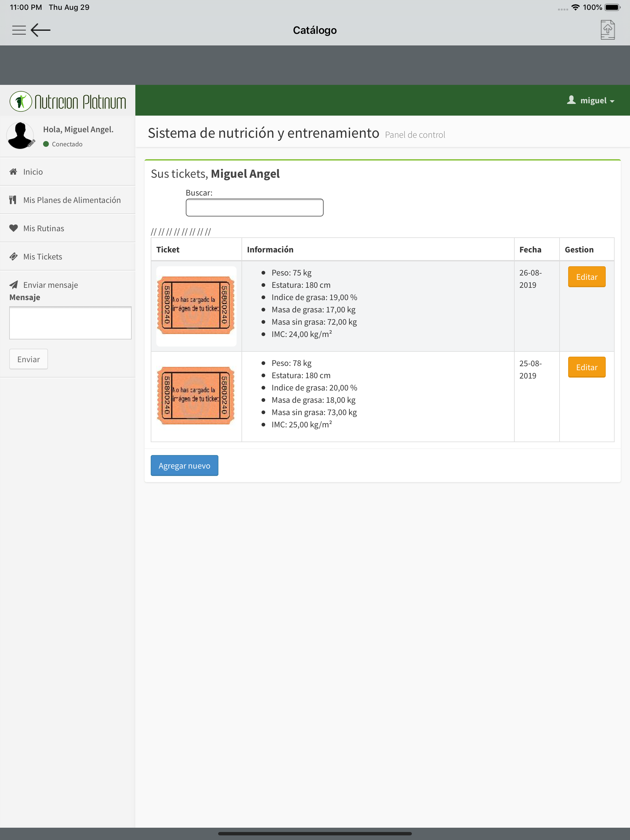Click the heart icon for Mis Rutinas
This screenshot has height=840, width=630.
pyautogui.click(x=13, y=228)
